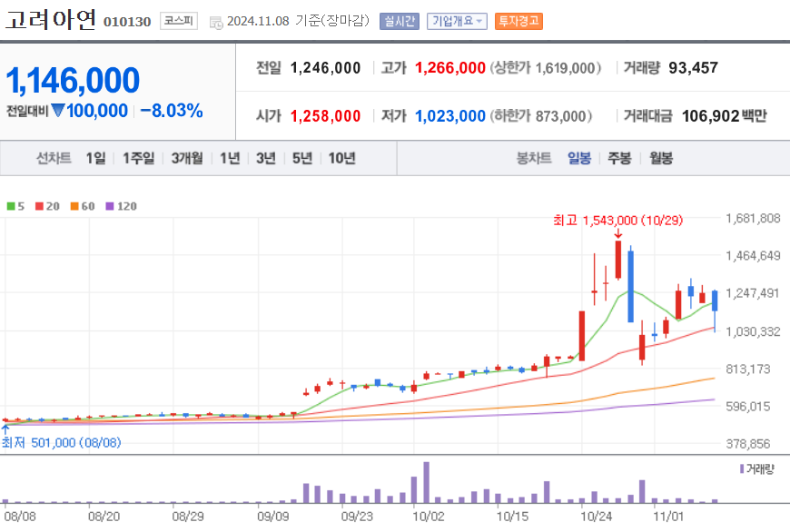Select the 3년 line chart period
Image resolution: width=790 pixels, height=532 pixels.
point(266,158)
